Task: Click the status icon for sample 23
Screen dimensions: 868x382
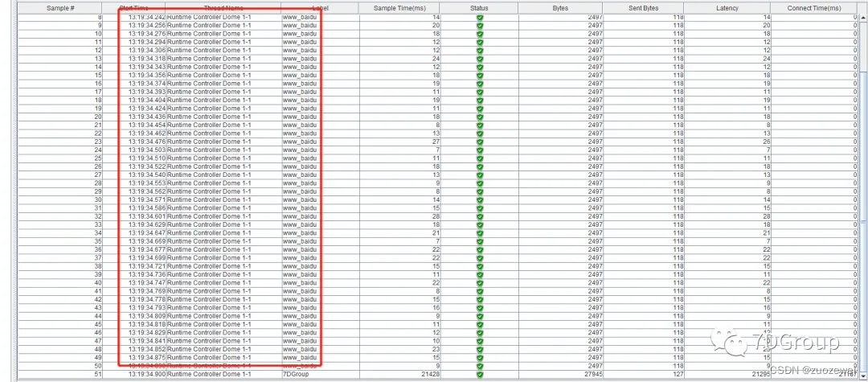Action: pyautogui.click(x=479, y=142)
